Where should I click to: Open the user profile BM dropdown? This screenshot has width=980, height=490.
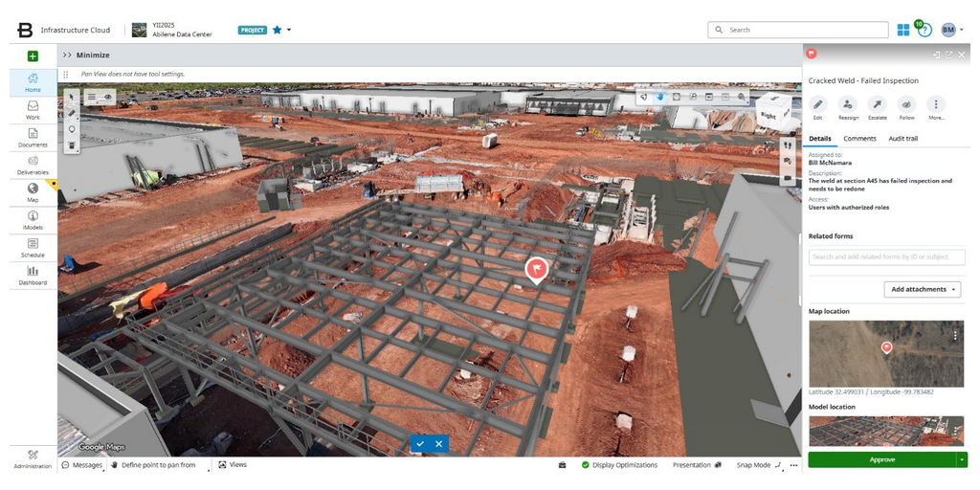click(950, 30)
